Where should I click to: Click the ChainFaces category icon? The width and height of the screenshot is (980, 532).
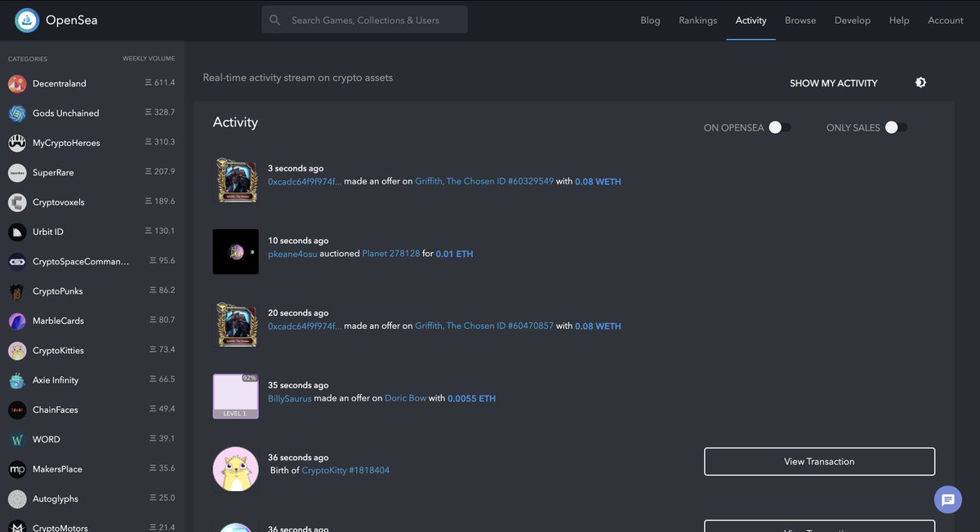[x=17, y=410]
